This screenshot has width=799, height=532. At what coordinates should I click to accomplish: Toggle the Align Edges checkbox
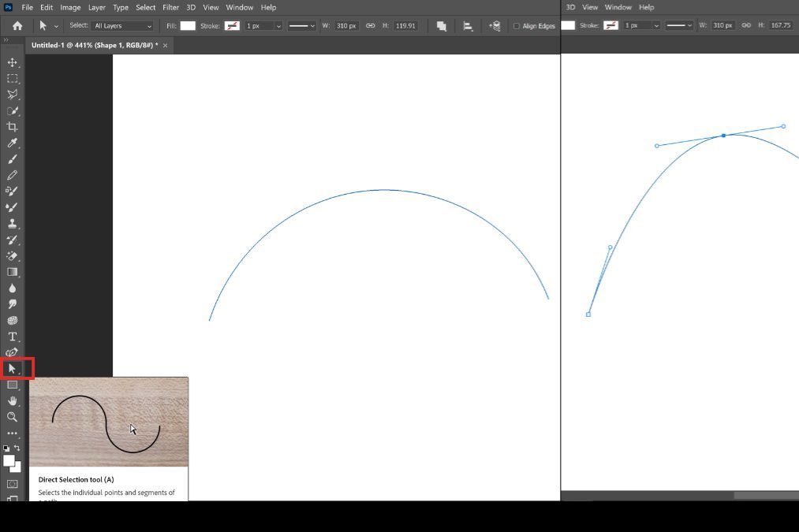click(517, 26)
